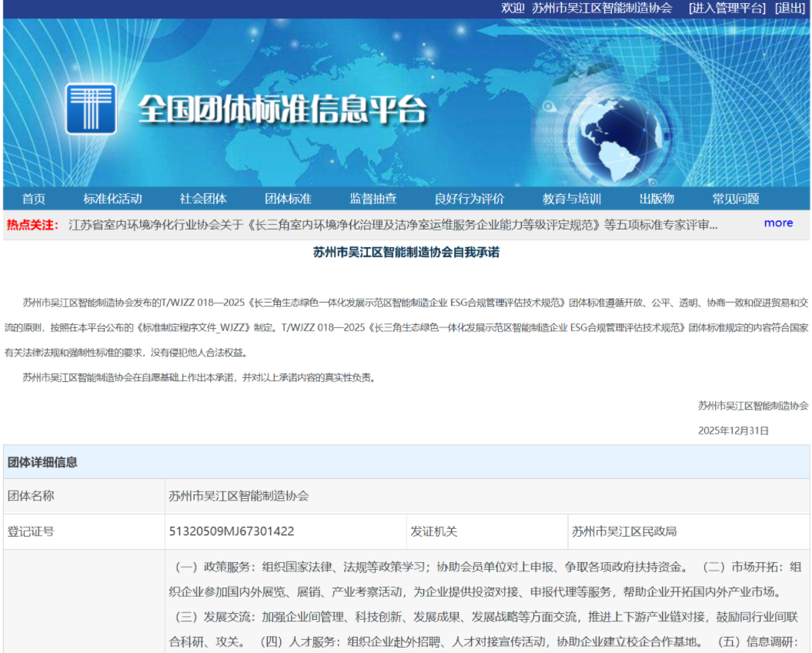This screenshot has height=653, width=812.
Task: Open the 标准化活动 menu
Action: tap(112, 198)
